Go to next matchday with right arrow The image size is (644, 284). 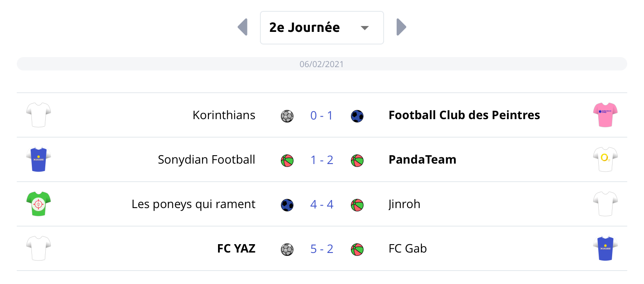[x=401, y=27]
